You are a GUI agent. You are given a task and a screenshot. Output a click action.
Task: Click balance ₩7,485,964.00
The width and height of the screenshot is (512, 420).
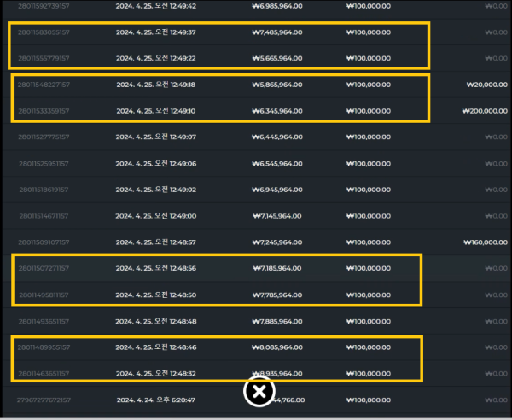[x=277, y=32]
